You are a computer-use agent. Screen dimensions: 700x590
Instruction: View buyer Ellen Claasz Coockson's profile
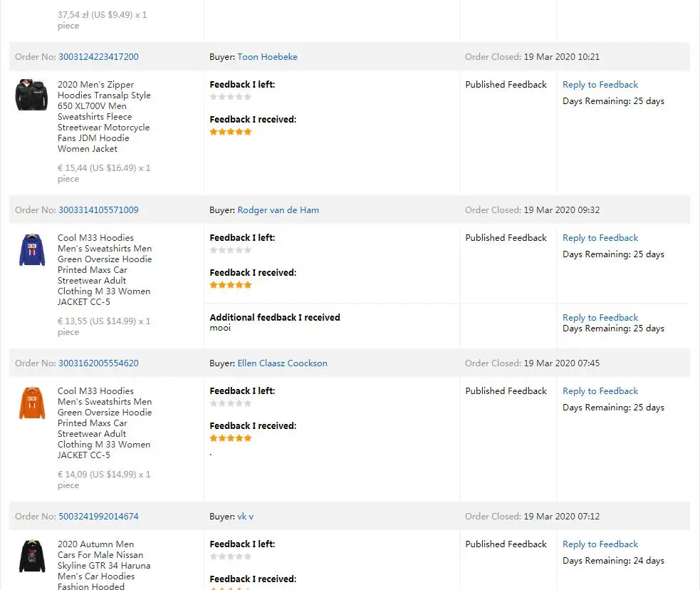click(282, 363)
